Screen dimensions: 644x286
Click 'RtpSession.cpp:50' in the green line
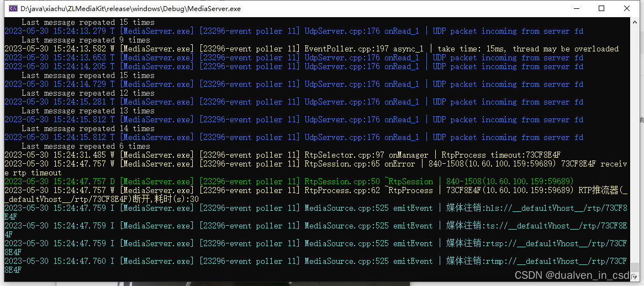click(342, 181)
